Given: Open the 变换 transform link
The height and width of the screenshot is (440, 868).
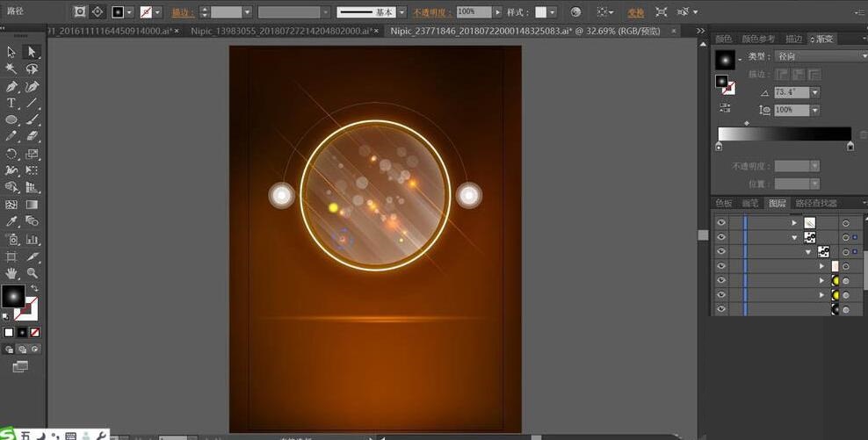Looking at the screenshot, I should [x=635, y=12].
